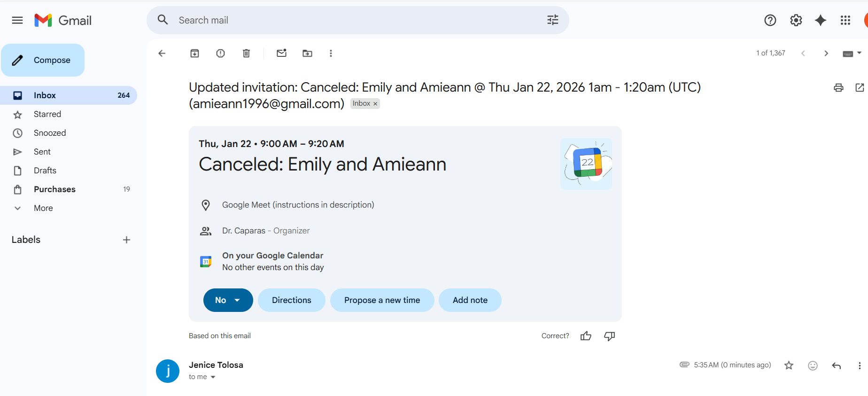
Task: Open the Sent folder
Action: point(42,152)
